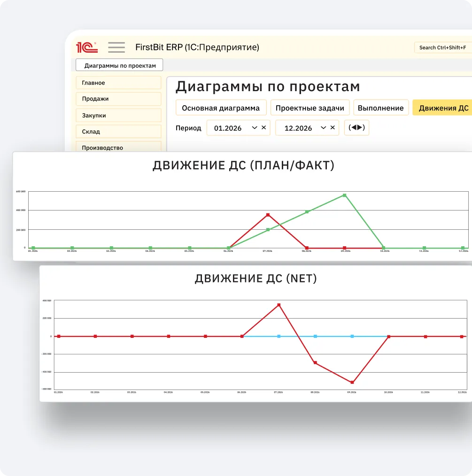Open the Продажи section
This screenshot has width=472, height=476.
click(118, 99)
